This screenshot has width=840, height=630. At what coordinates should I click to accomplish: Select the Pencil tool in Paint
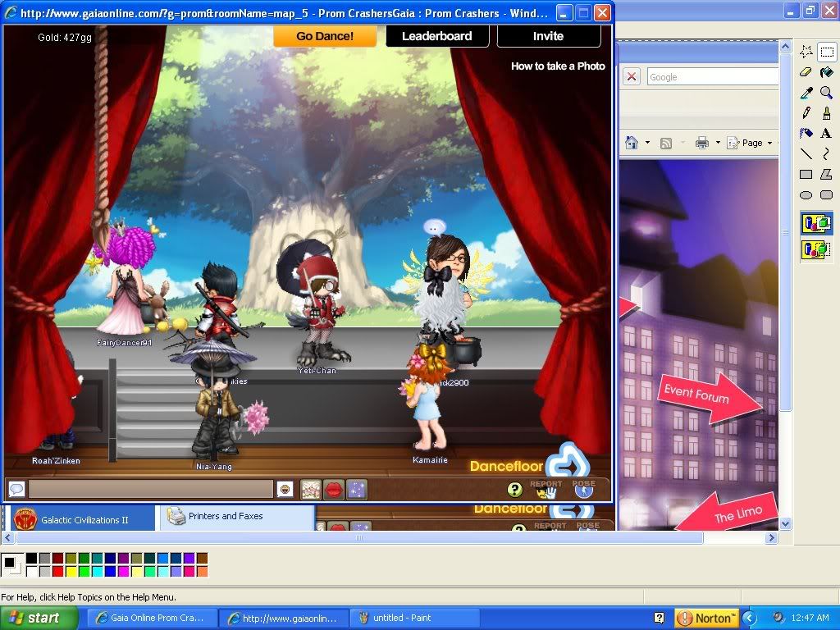pyautogui.click(x=806, y=113)
